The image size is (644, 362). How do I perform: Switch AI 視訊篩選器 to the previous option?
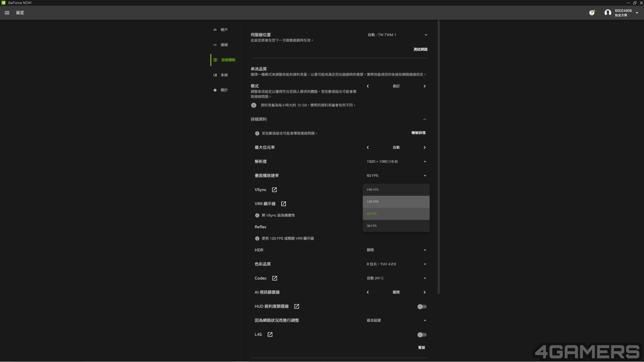click(x=368, y=292)
